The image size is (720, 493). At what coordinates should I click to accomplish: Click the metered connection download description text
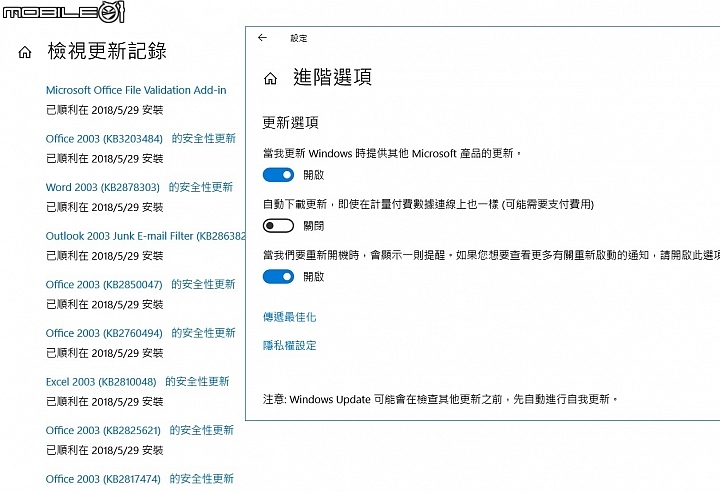pos(428,204)
